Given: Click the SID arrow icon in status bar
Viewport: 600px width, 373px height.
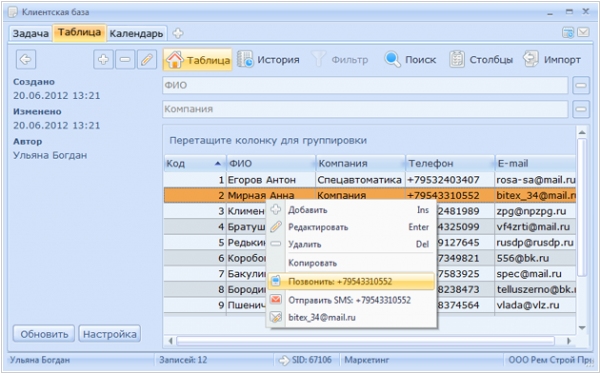Looking at the screenshot, I should coord(284,360).
